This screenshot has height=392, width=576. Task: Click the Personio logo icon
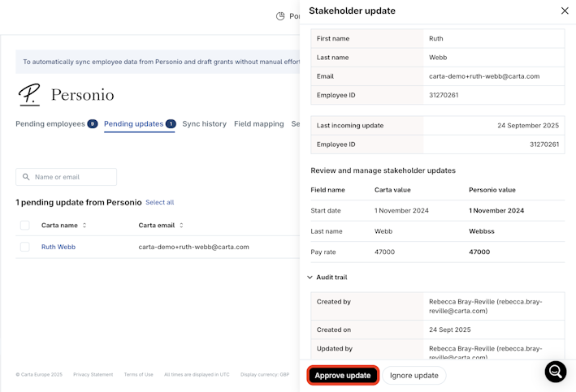pyautogui.click(x=29, y=95)
